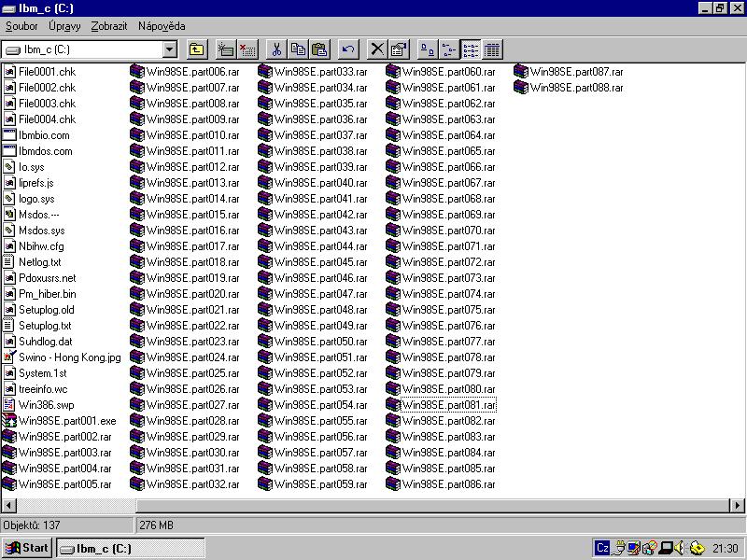Click the 21:30 system clock
This screenshot has height=560, width=747.
tap(726, 548)
